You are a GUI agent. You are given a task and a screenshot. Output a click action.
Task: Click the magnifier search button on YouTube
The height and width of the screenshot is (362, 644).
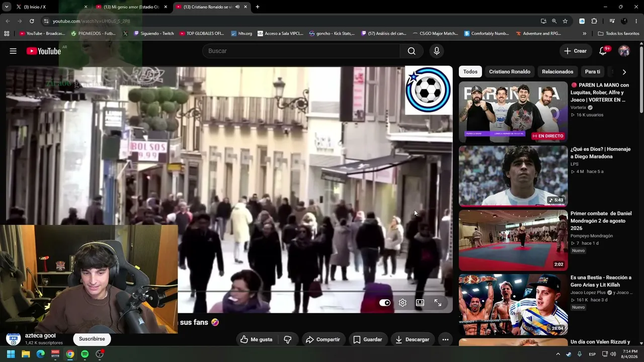click(x=412, y=51)
